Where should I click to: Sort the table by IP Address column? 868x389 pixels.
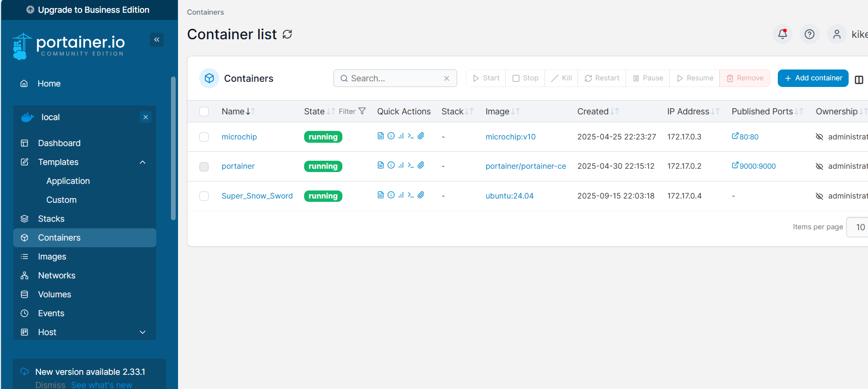[693, 112]
